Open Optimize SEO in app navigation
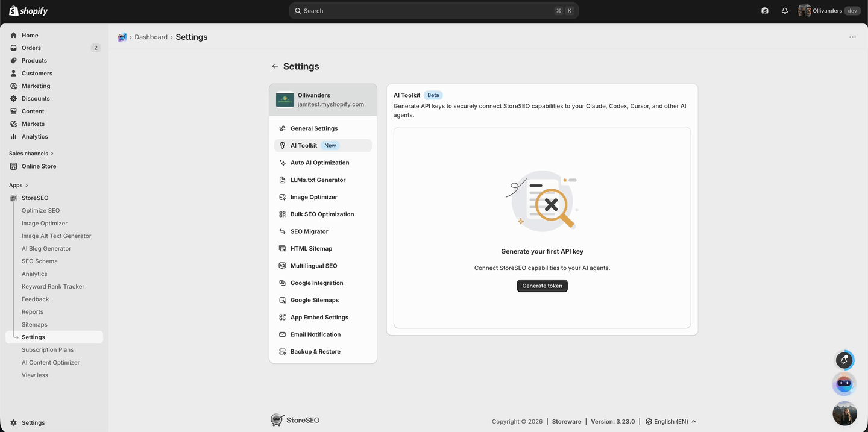Image resolution: width=868 pixels, height=432 pixels. coord(41,210)
